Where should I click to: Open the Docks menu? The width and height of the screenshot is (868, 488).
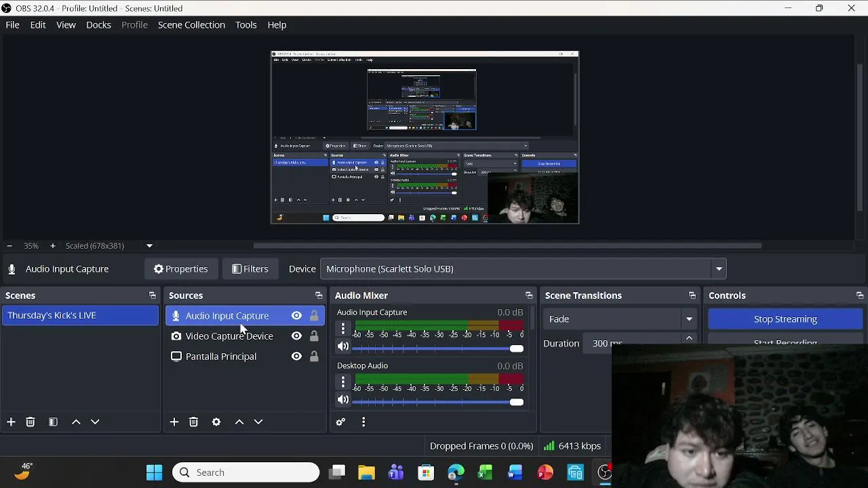(98, 25)
